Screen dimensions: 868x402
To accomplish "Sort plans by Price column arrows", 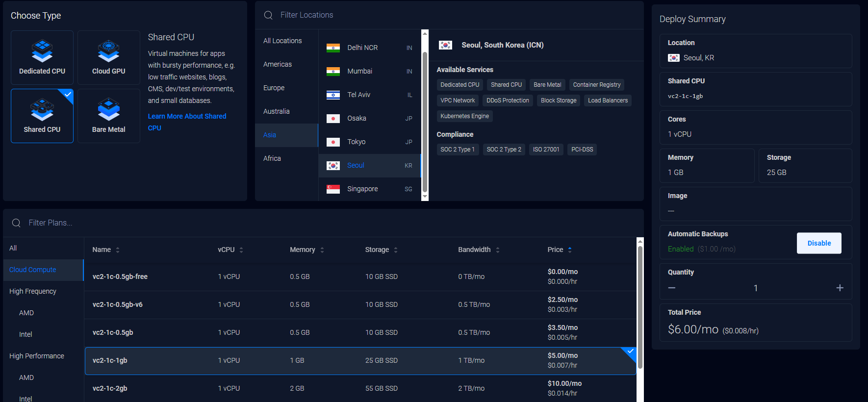I will point(570,250).
